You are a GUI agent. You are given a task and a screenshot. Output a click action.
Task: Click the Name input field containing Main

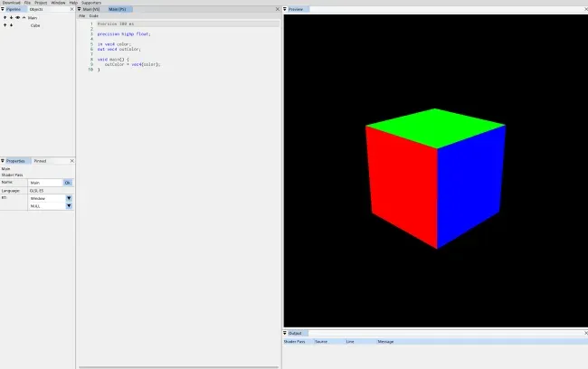coord(45,183)
